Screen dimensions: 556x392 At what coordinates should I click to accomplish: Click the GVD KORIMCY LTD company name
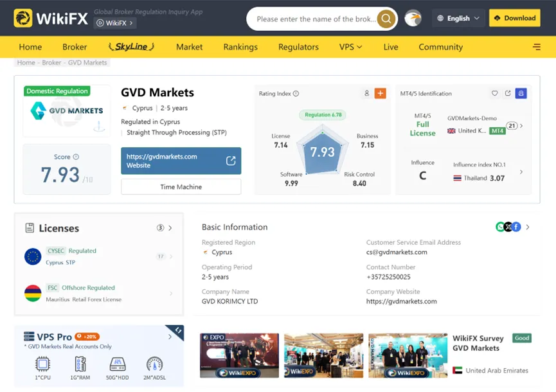(x=229, y=301)
